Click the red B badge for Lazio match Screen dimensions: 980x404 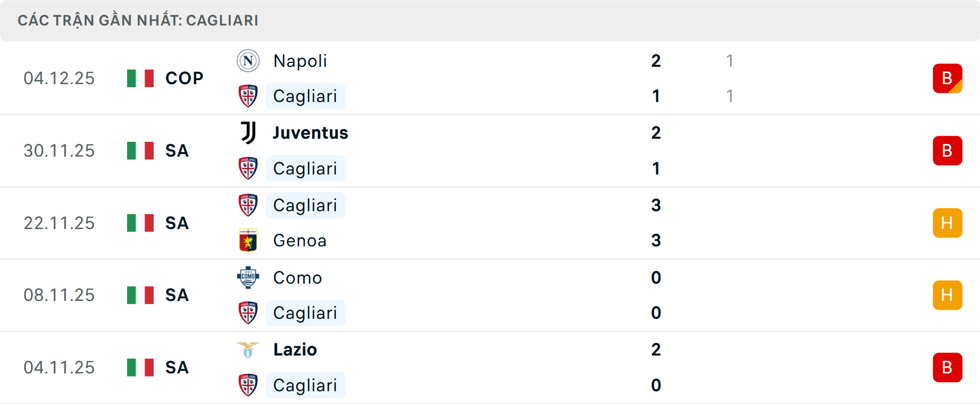tap(947, 367)
